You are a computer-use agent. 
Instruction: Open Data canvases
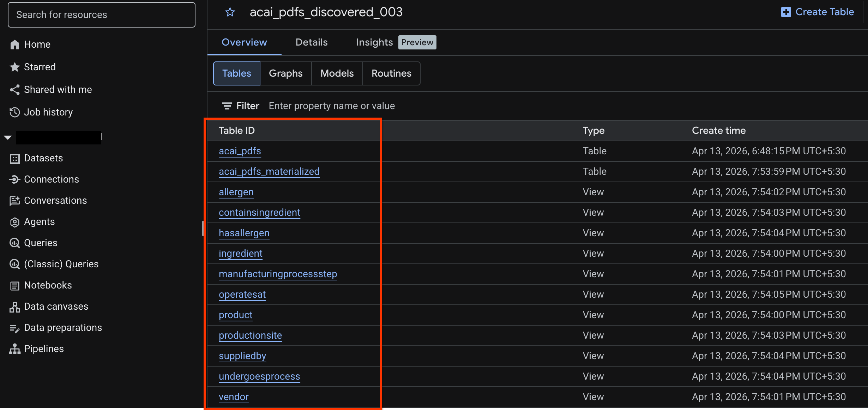pos(56,306)
